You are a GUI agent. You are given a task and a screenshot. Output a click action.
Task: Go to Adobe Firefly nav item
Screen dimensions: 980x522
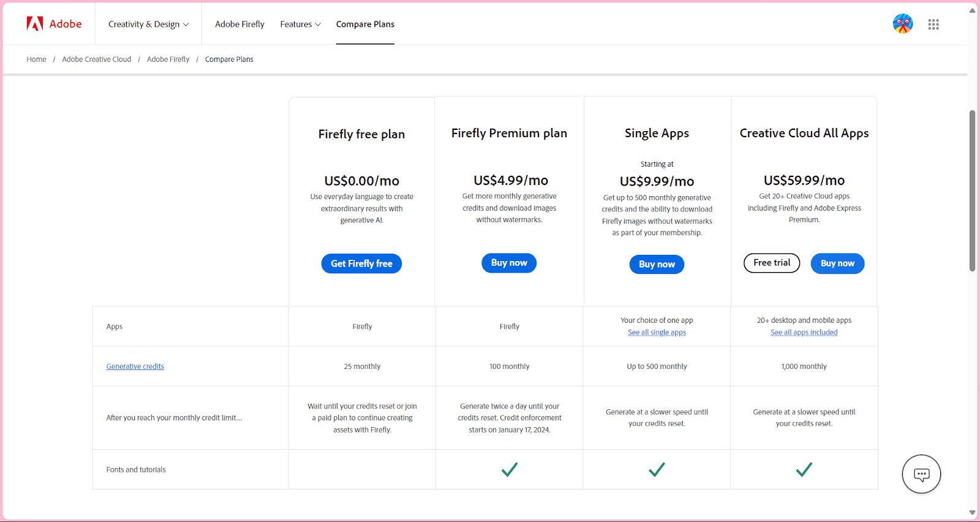coord(239,25)
